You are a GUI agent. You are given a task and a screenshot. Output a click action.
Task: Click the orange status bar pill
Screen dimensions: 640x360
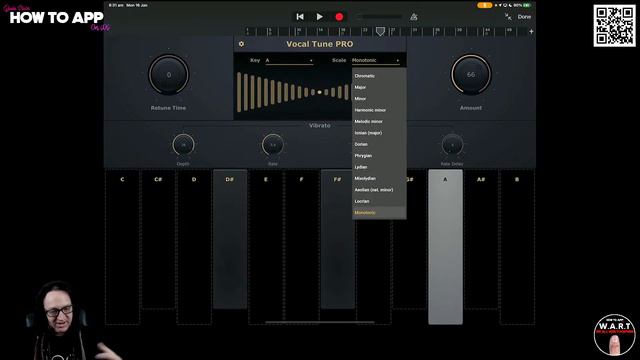(484, 5)
